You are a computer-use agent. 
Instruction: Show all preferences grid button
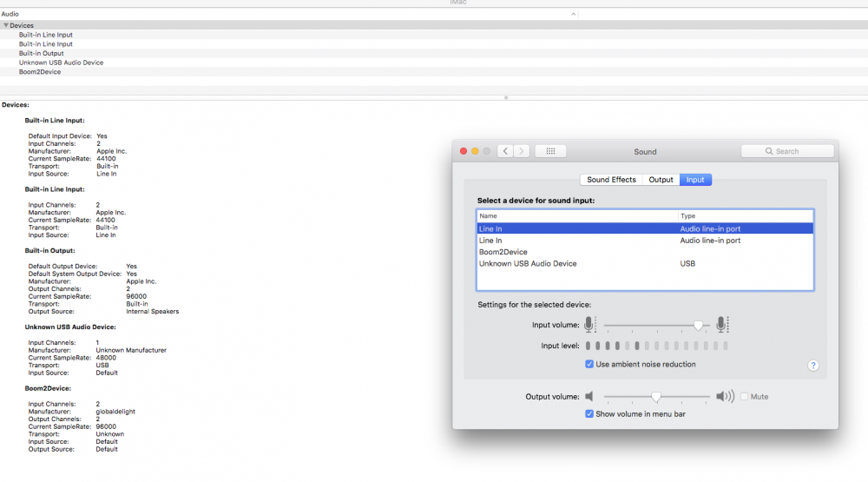point(550,151)
